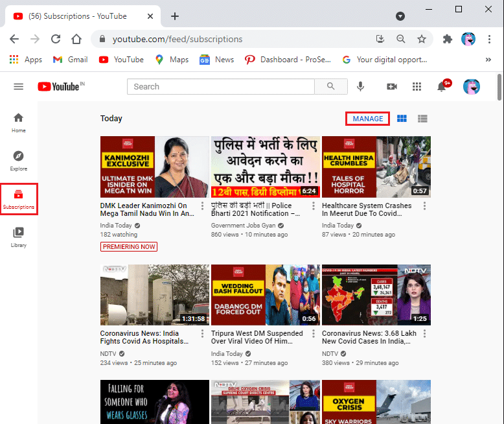Open Library in the sidebar
Image resolution: width=504 pixels, height=424 pixels.
[x=18, y=237]
